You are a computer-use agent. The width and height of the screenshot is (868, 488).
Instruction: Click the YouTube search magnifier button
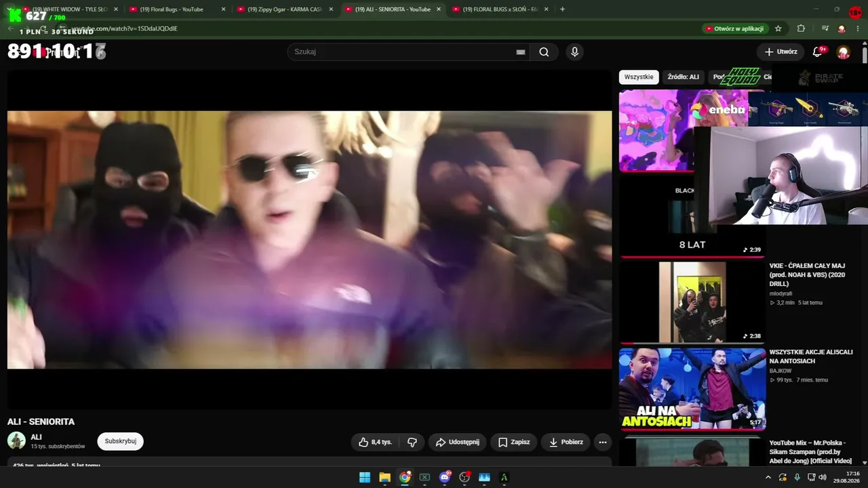pyautogui.click(x=544, y=52)
